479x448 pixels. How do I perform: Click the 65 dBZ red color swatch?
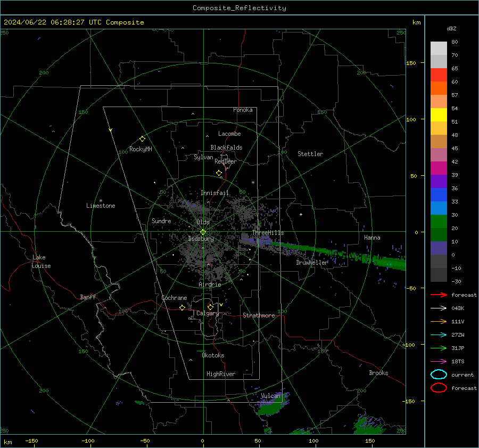(x=439, y=75)
